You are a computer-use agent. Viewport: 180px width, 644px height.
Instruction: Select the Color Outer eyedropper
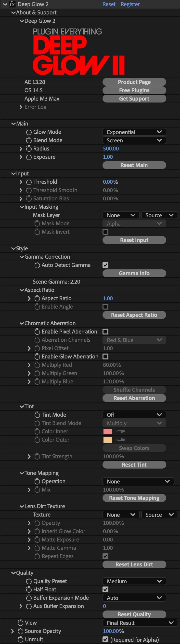[x=120, y=440]
